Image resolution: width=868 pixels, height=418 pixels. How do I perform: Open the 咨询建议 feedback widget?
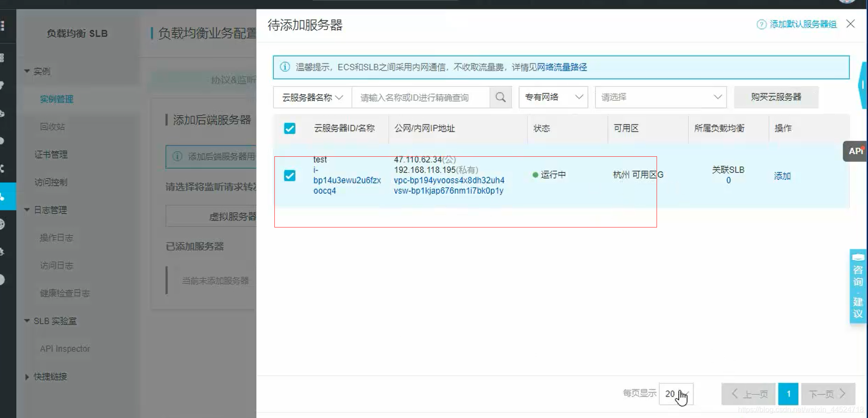coord(858,286)
